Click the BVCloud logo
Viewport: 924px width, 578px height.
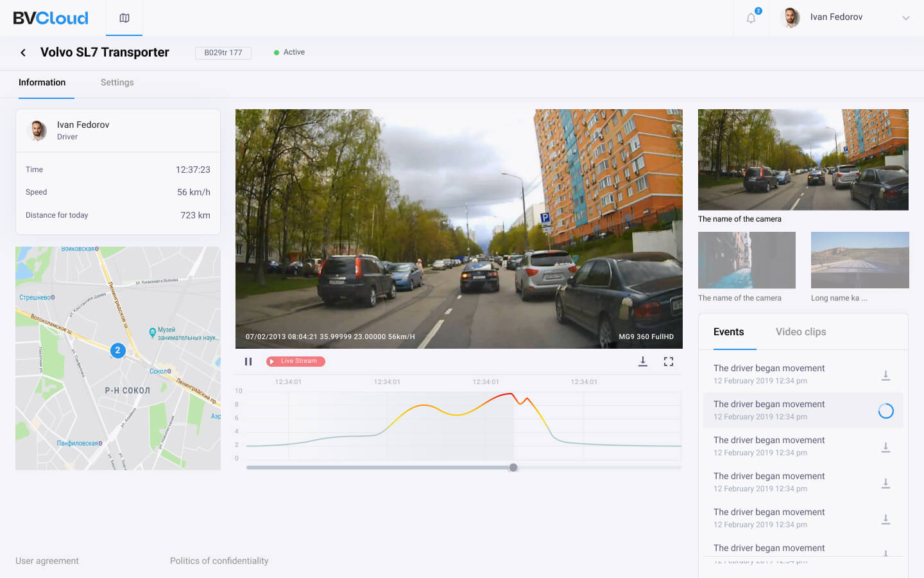click(x=51, y=18)
